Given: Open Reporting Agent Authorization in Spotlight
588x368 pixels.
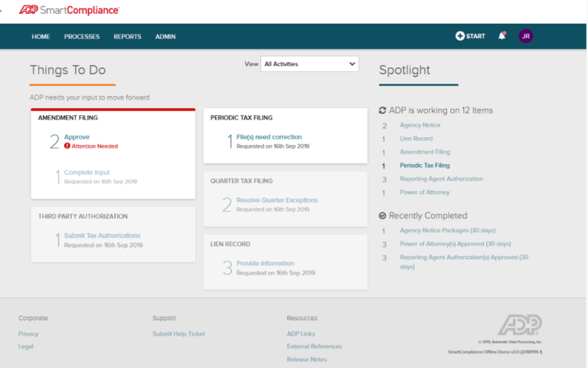Looking at the screenshot, I should 441,179.
